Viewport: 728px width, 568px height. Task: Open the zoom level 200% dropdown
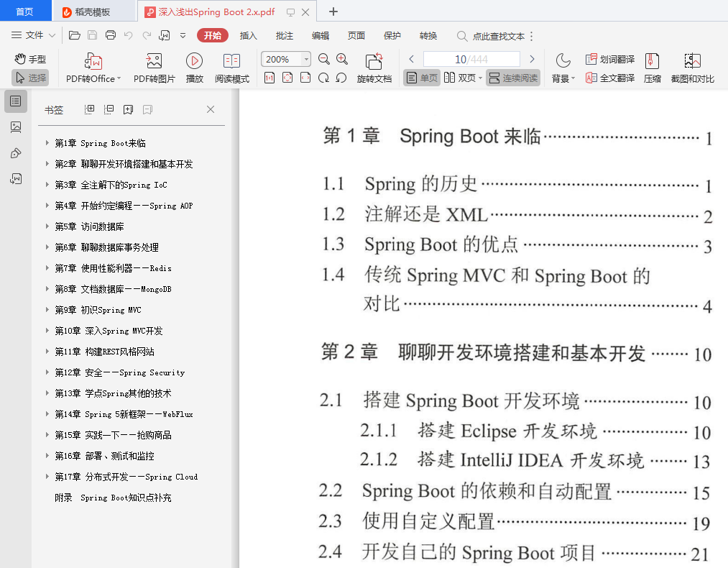pyautogui.click(x=306, y=59)
